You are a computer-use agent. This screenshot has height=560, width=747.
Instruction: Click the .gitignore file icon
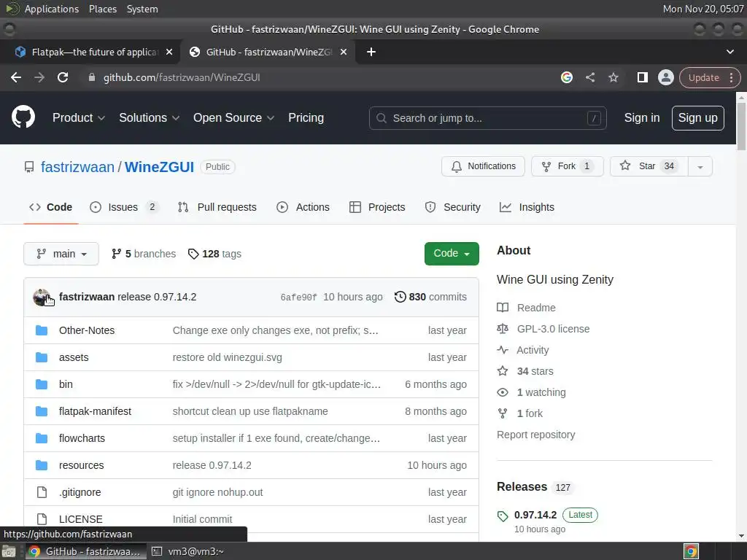coord(42,492)
